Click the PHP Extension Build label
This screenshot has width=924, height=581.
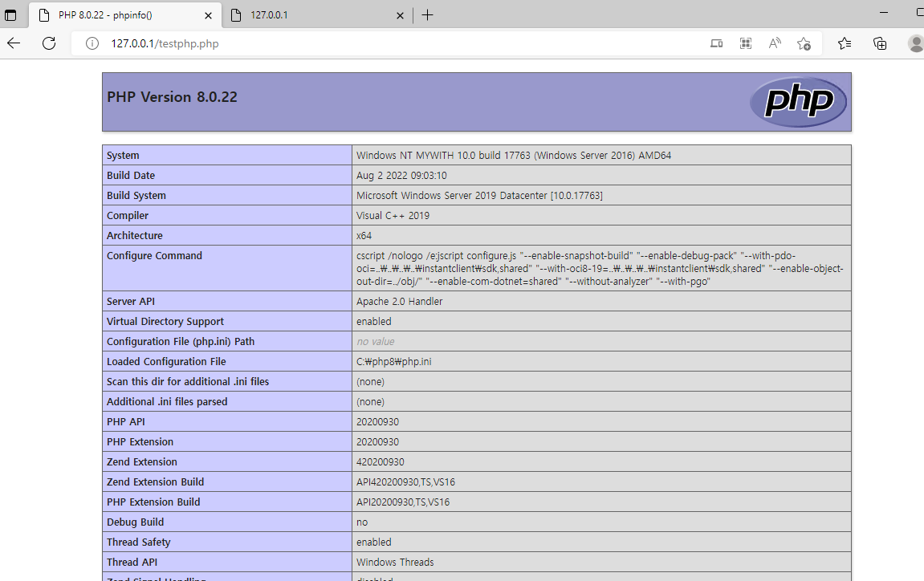click(153, 502)
